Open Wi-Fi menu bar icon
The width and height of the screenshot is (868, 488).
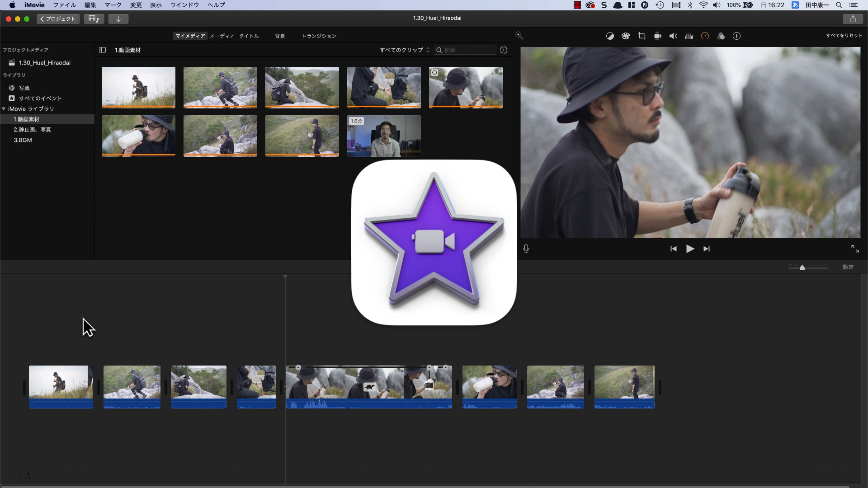click(703, 5)
